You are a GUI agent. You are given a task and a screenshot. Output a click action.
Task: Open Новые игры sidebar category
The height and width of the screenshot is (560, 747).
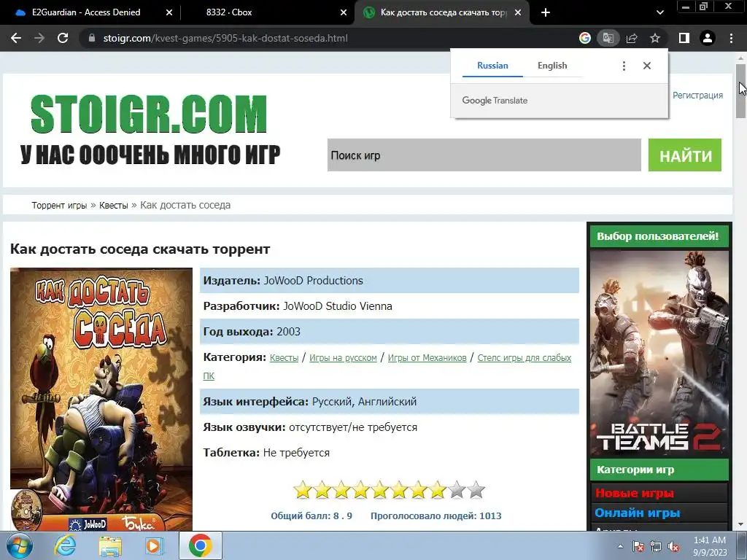coord(634,494)
